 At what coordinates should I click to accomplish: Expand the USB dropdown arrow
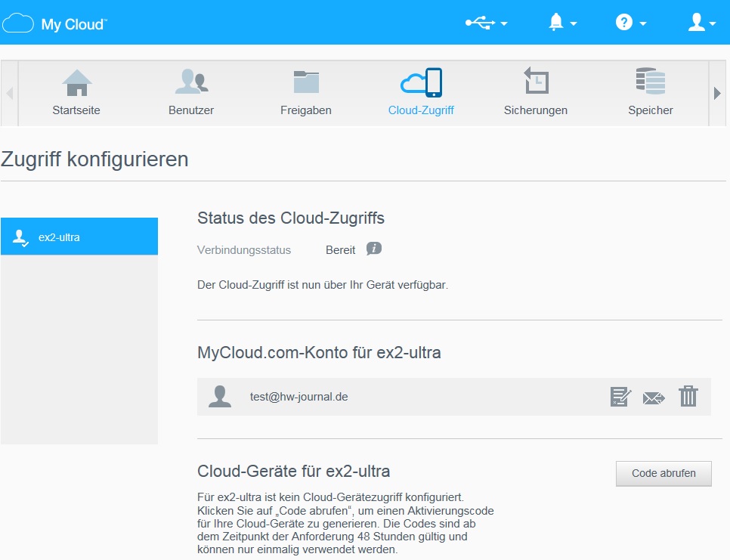(x=504, y=23)
